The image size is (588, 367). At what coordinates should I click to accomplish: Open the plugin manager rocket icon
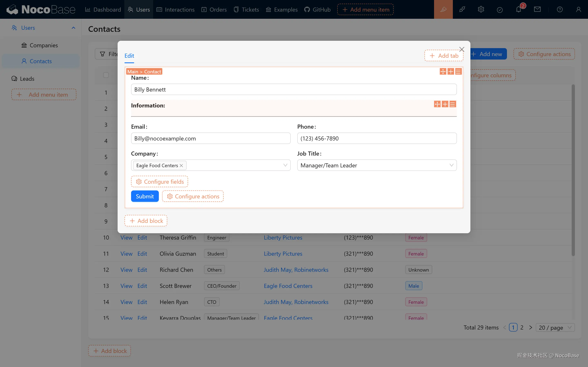(x=462, y=9)
